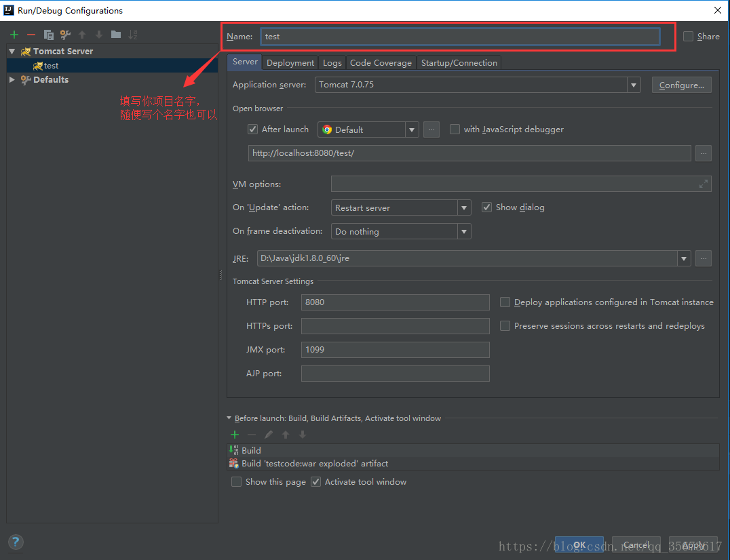Edit the selected Before launch task

269,435
